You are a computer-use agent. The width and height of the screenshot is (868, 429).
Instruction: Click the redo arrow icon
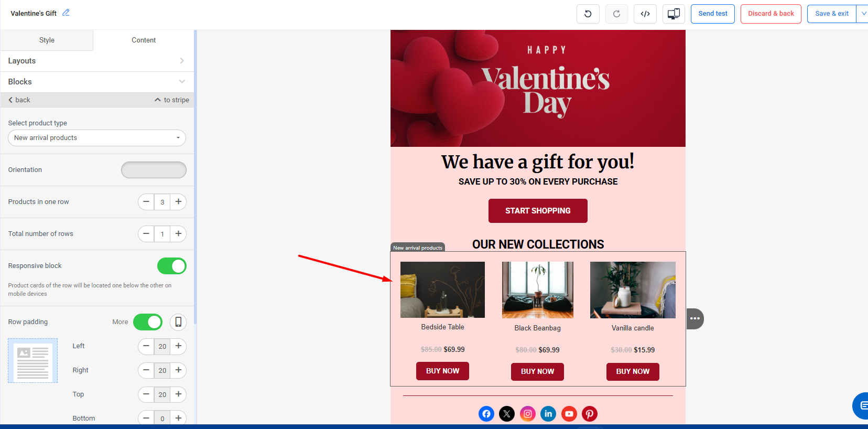616,14
